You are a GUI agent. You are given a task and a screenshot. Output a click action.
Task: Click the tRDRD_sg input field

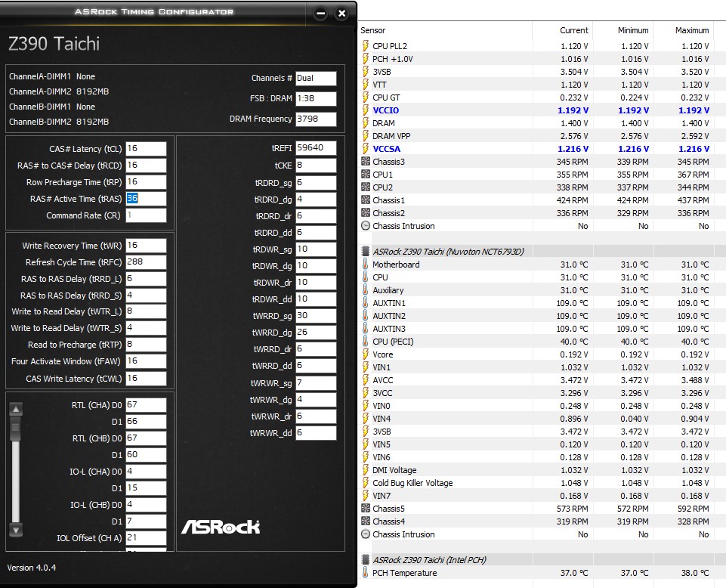tap(316, 183)
